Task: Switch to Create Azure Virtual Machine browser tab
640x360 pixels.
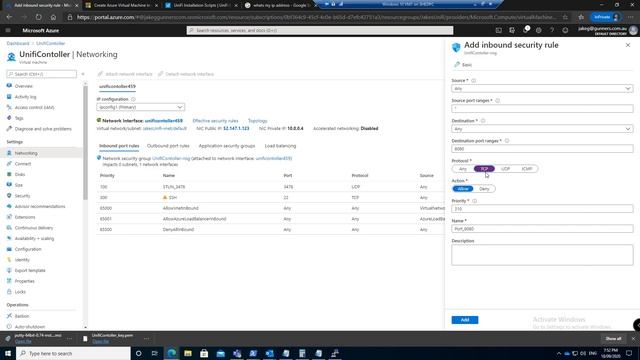Action: point(121,5)
